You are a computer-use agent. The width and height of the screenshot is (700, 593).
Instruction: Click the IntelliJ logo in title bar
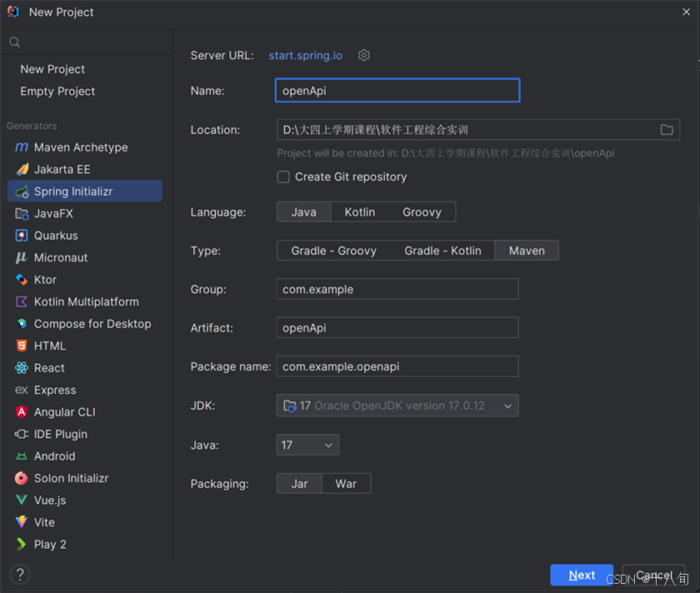coord(13,12)
